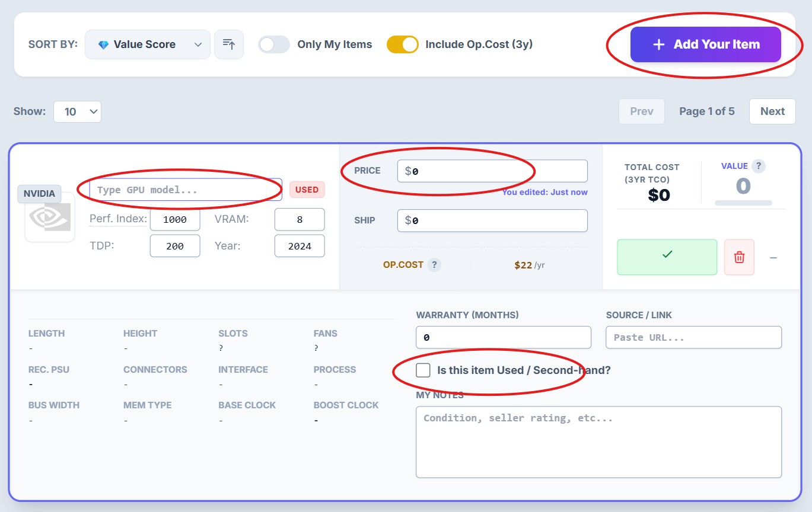Screen dimensions: 812x512
Task: Open the Value Score sort dropdown
Action: click(x=147, y=44)
